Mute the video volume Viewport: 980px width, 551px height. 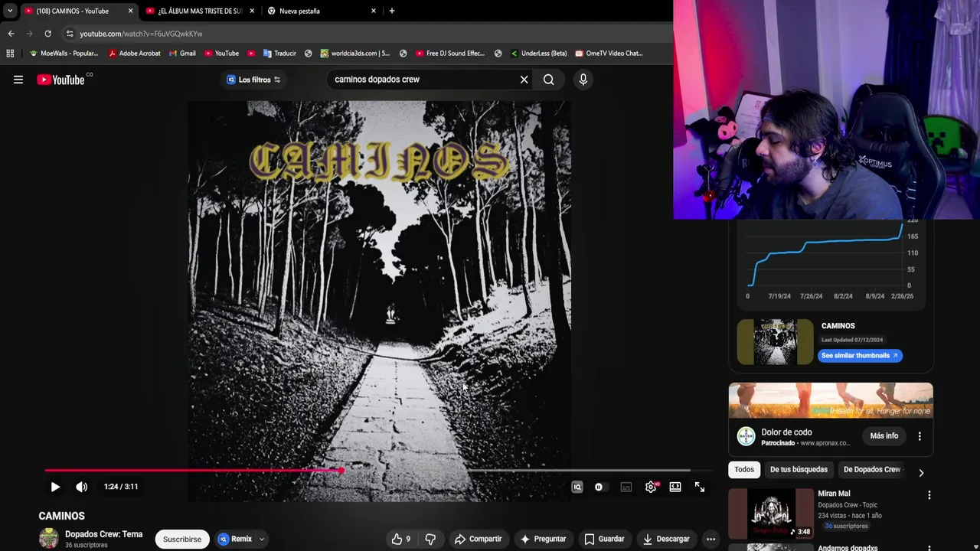point(81,487)
